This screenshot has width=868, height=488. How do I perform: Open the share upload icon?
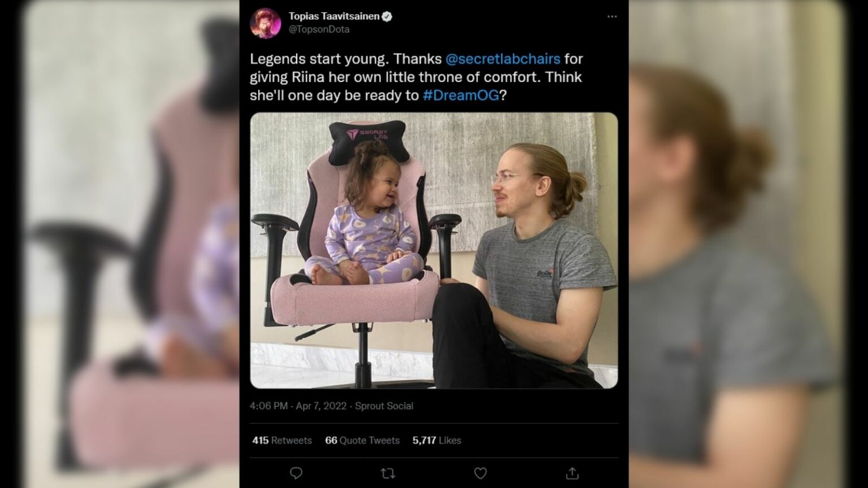(572, 473)
